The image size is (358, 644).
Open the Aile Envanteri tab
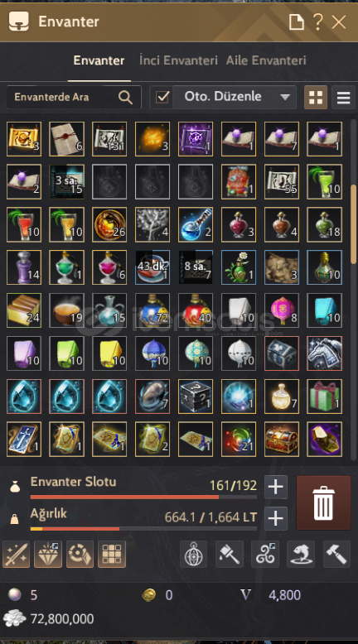tap(266, 60)
